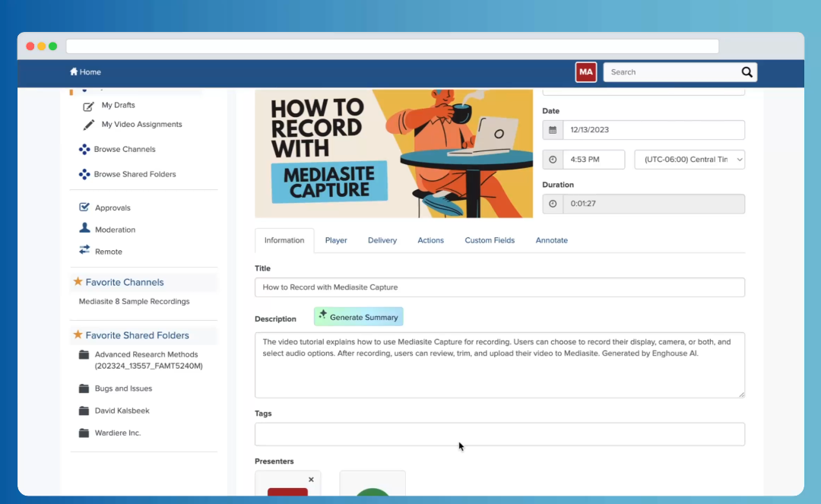821x504 pixels.
Task: Click the video thumbnail image
Action: 394,154
